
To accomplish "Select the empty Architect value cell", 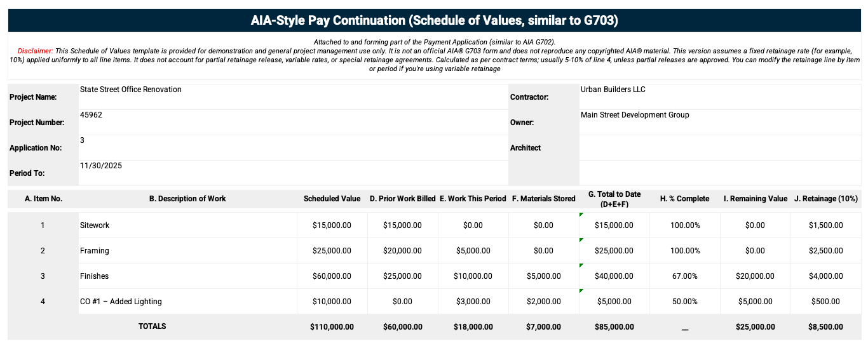I will click(720, 148).
